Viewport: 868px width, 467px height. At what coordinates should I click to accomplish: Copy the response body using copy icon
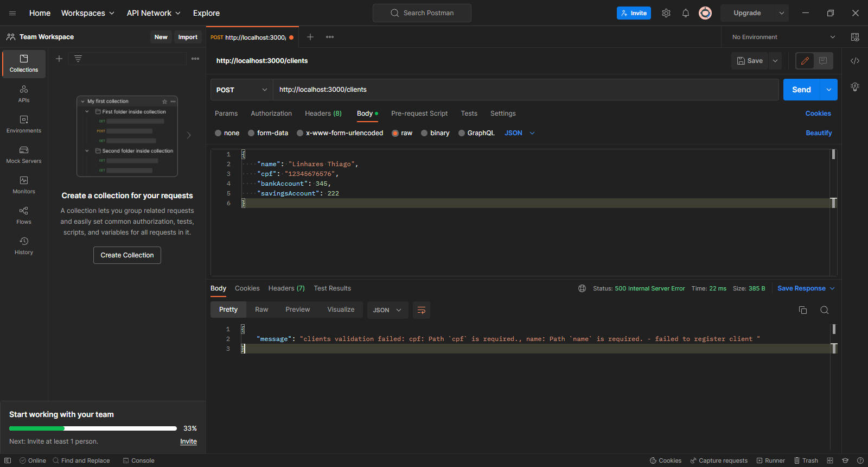(803, 310)
